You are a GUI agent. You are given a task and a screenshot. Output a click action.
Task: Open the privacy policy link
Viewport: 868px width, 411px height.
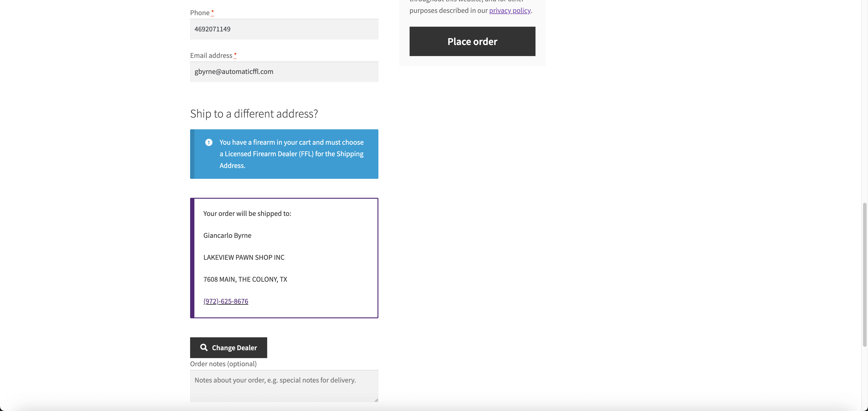pos(509,10)
